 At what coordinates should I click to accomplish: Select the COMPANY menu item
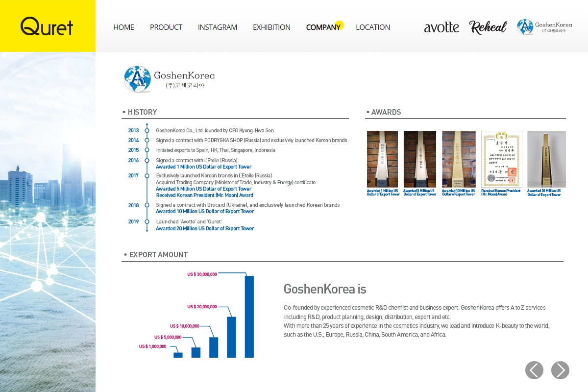[x=323, y=27]
